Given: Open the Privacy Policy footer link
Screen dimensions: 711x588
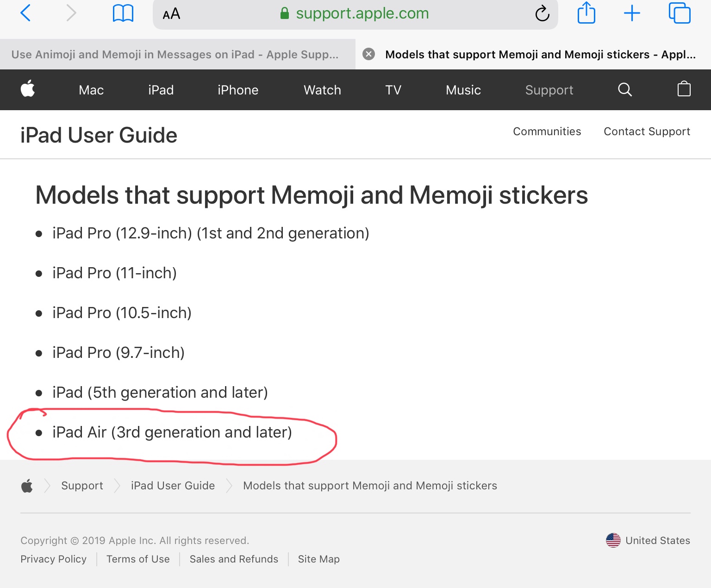Looking at the screenshot, I should tap(53, 559).
